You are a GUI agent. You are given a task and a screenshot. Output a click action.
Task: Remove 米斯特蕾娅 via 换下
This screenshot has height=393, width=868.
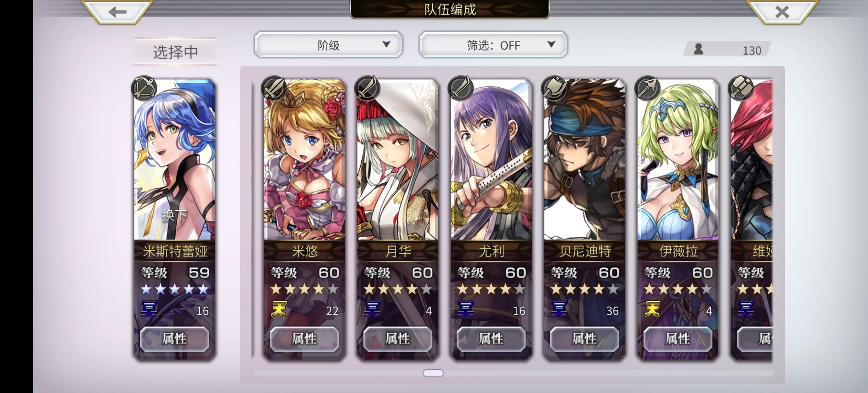point(174,215)
